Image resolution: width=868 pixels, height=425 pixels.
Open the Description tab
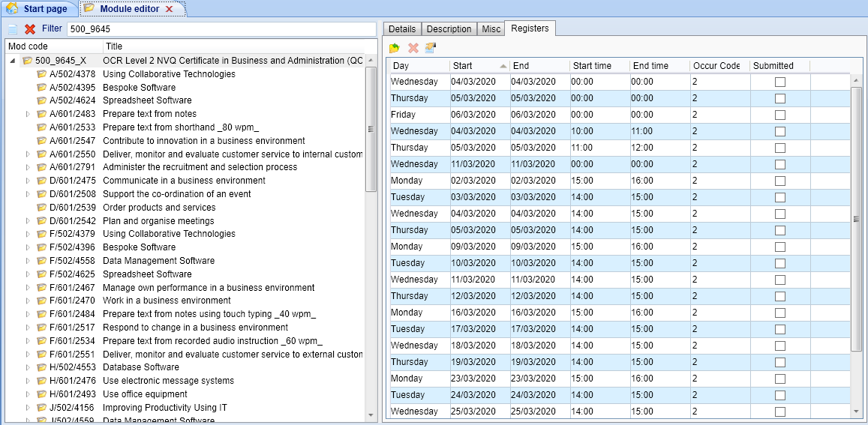click(449, 29)
